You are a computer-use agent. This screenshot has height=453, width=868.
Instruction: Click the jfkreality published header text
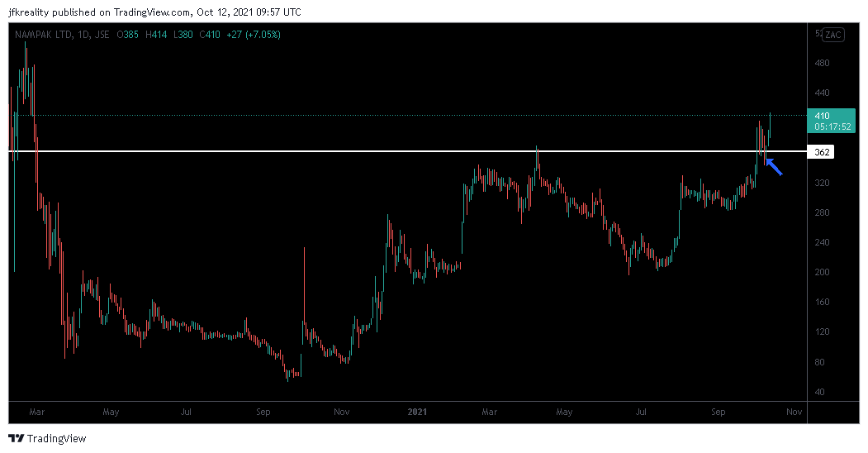[155, 12]
